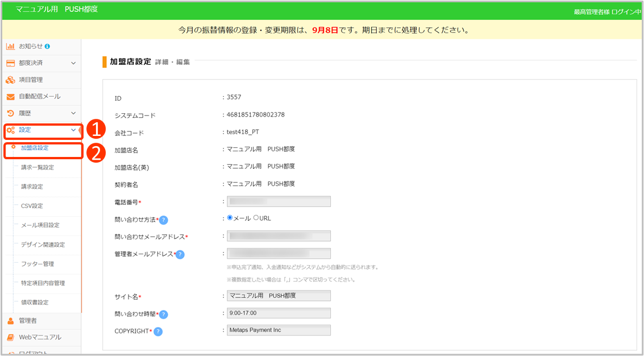Screen dimensions: 644x356
Task: Go to 領収書設定 page
Action: coord(35,302)
